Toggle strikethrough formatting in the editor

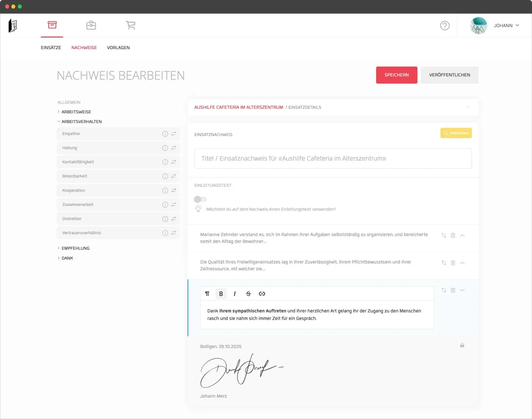coord(248,294)
